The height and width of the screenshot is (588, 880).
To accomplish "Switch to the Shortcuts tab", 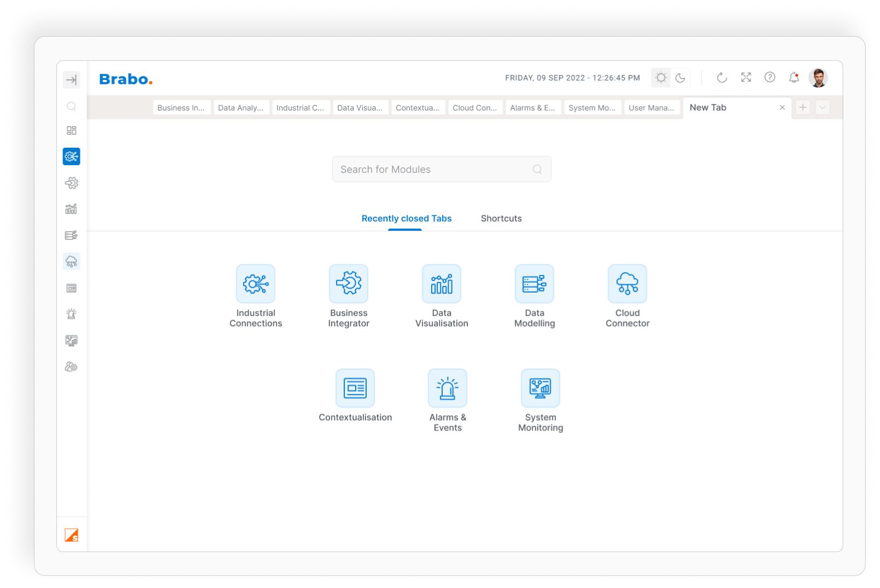I will [x=501, y=218].
